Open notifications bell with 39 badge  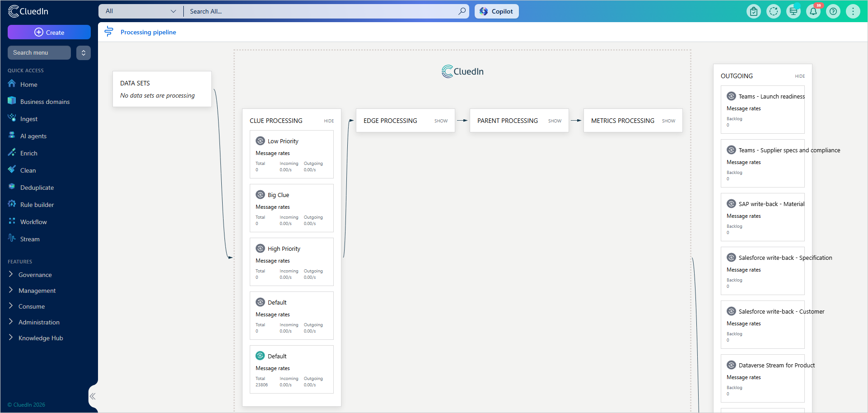(x=813, y=11)
